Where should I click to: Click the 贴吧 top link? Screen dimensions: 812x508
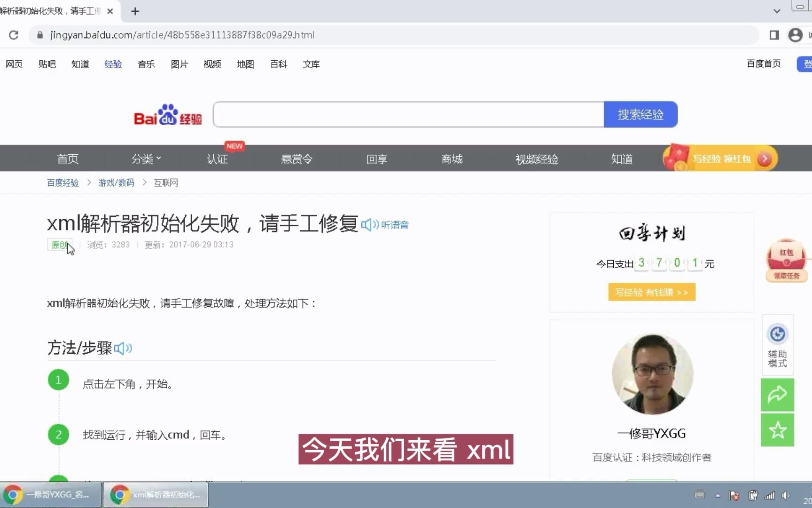(47, 64)
